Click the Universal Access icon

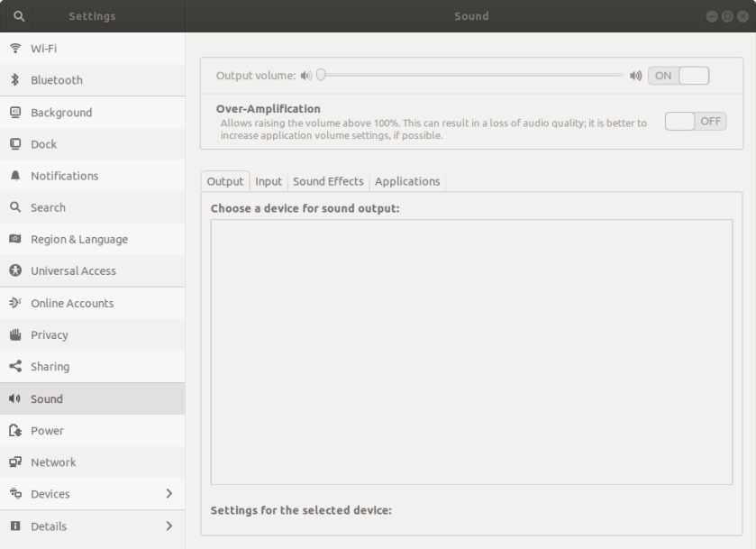click(15, 270)
